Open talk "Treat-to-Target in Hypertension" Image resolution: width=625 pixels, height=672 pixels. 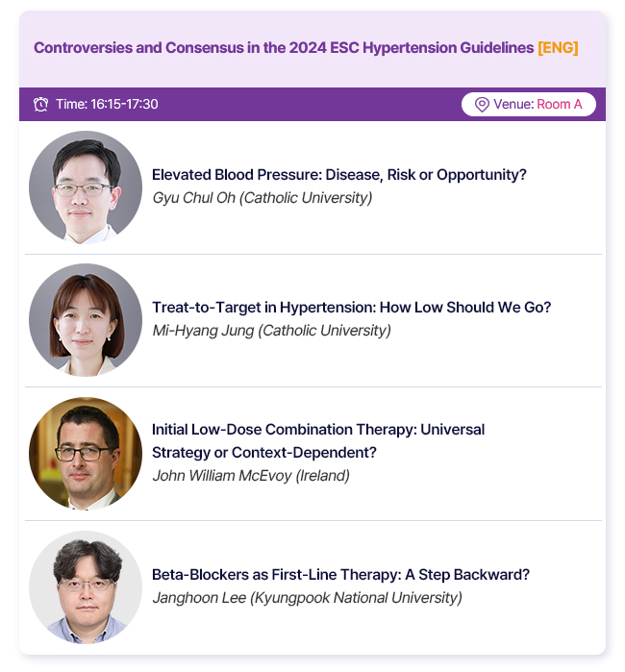(351, 308)
